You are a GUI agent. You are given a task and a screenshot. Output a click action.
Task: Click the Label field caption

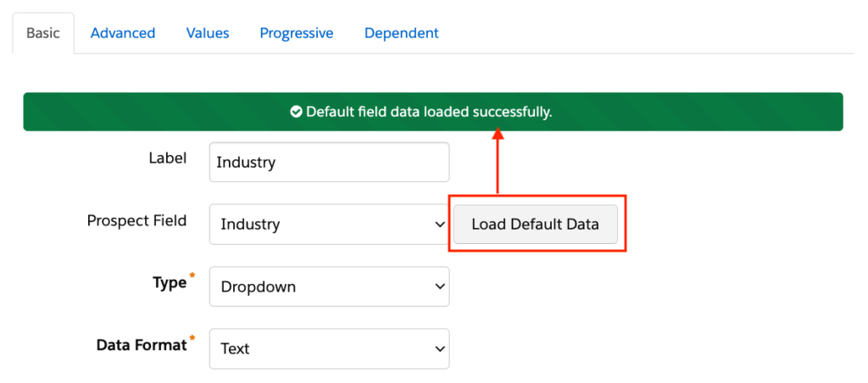[168, 158]
